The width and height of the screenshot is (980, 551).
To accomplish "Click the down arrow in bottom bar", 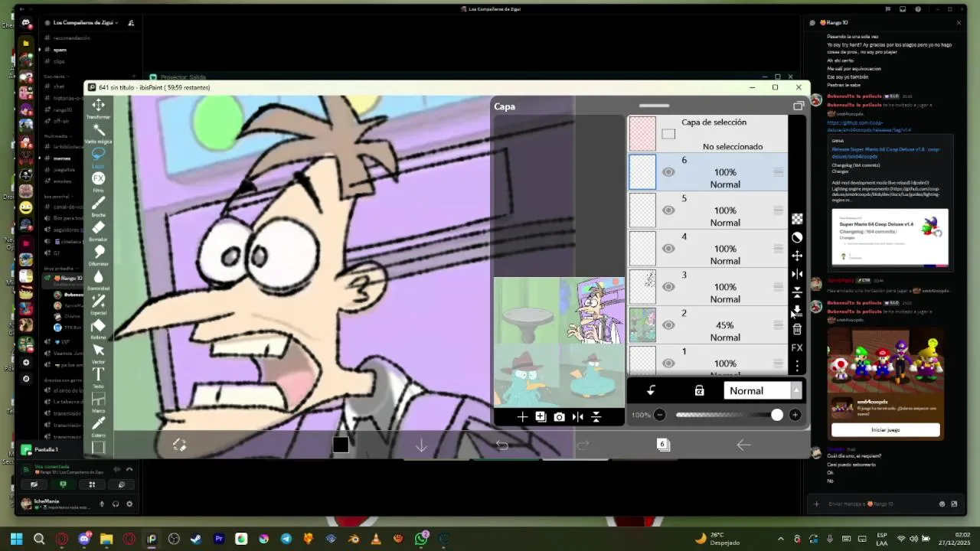I will click(421, 445).
